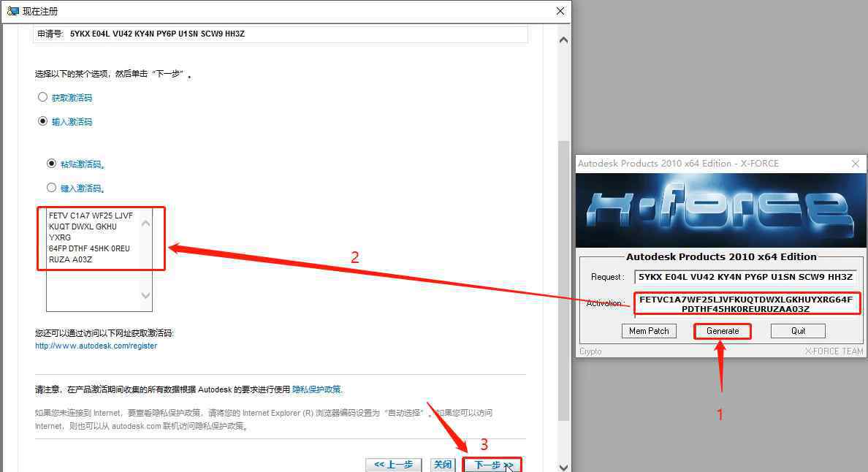Click the Quit button in X-FORCE window
Image resolution: width=868 pixels, height=472 pixels.
coord(798,331)
